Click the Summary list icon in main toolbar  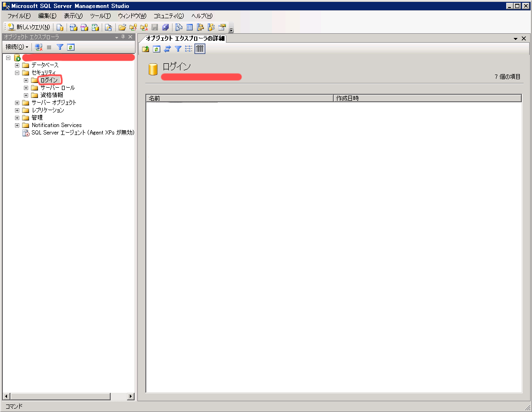click(190, 27)
